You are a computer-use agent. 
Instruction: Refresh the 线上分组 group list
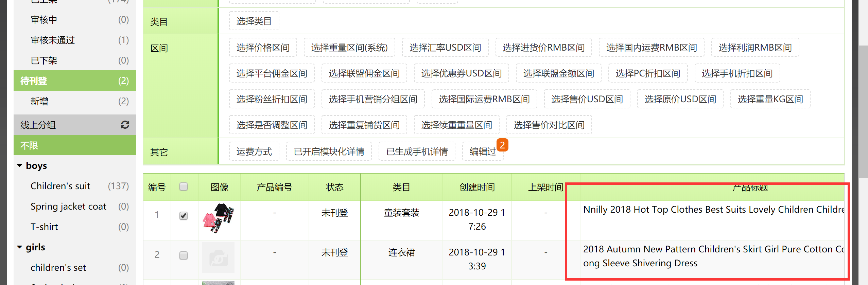pos(125,125)
